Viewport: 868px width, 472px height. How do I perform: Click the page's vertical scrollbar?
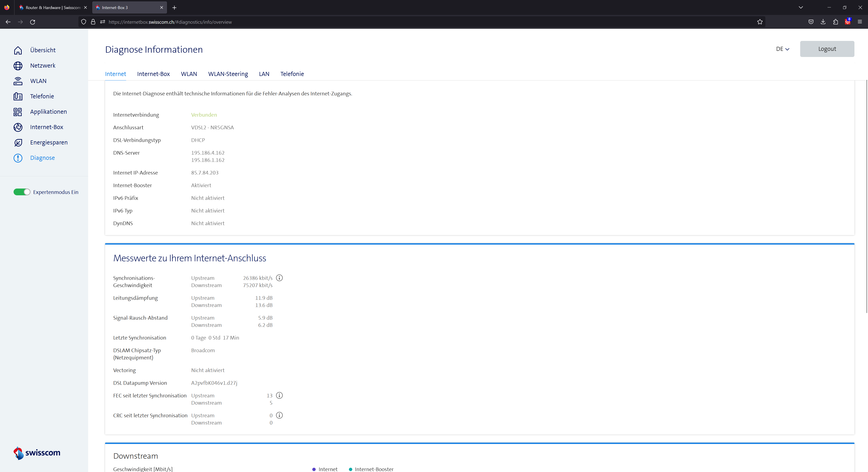[866, 195]
